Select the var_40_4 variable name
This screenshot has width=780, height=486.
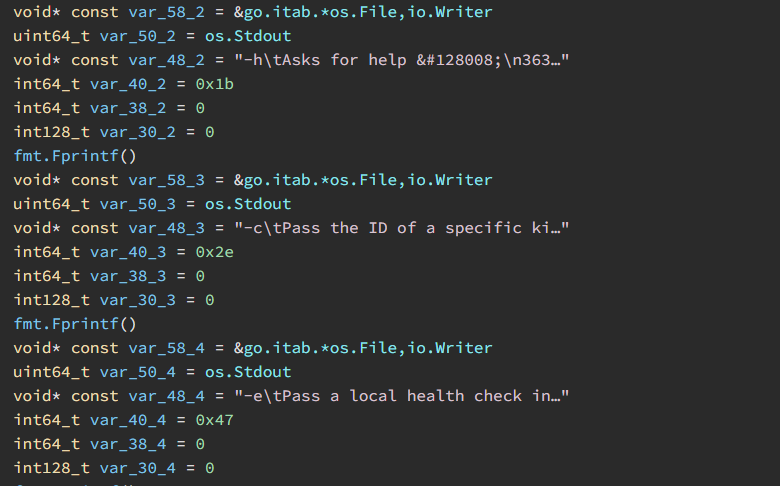(x=128, y=420)
